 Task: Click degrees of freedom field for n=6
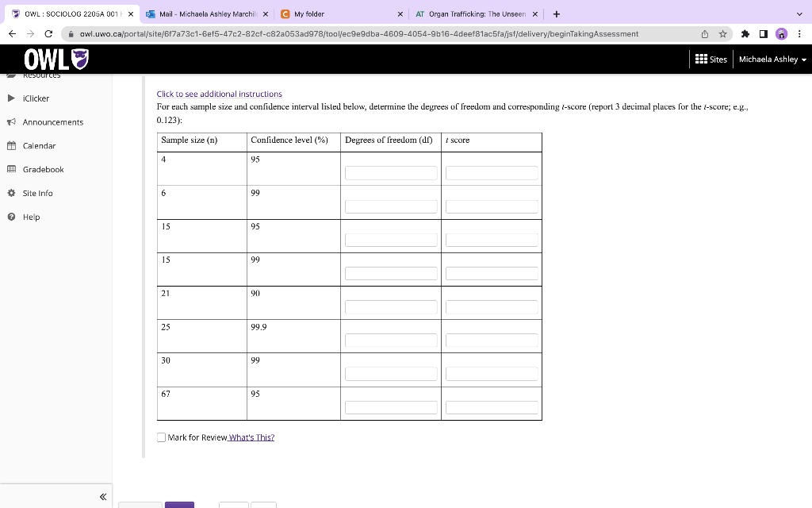coord(391,206)
